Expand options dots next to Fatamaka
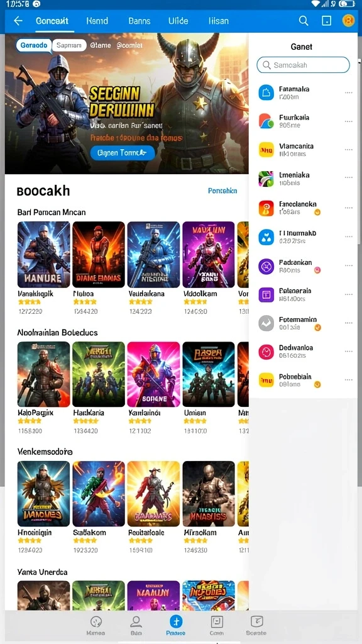 point(348,93)
